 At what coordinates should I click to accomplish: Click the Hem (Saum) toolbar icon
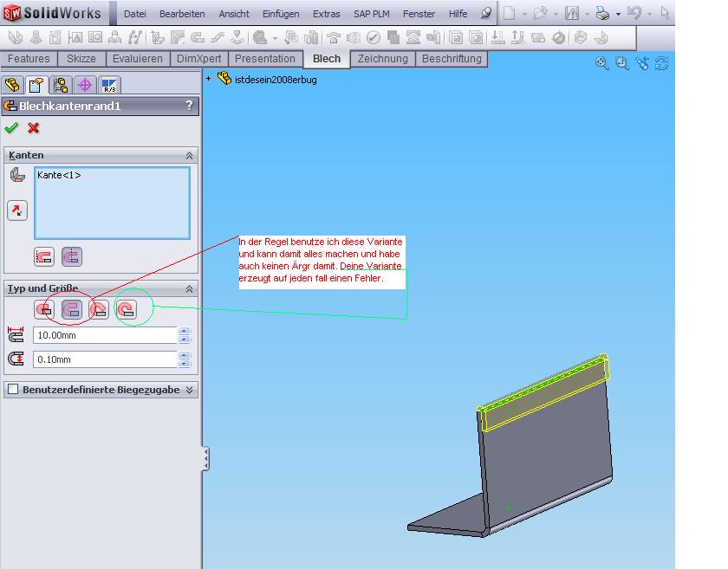[198, 37]
